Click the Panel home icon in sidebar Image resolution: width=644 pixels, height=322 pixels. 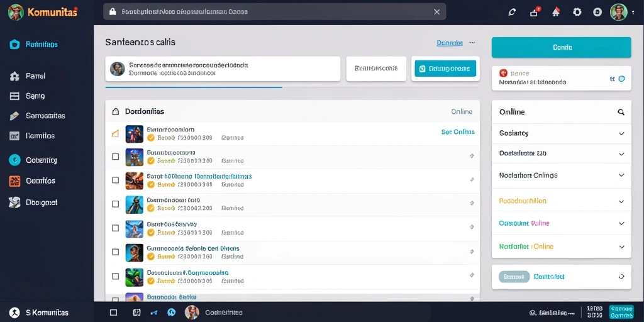[14, 76]
